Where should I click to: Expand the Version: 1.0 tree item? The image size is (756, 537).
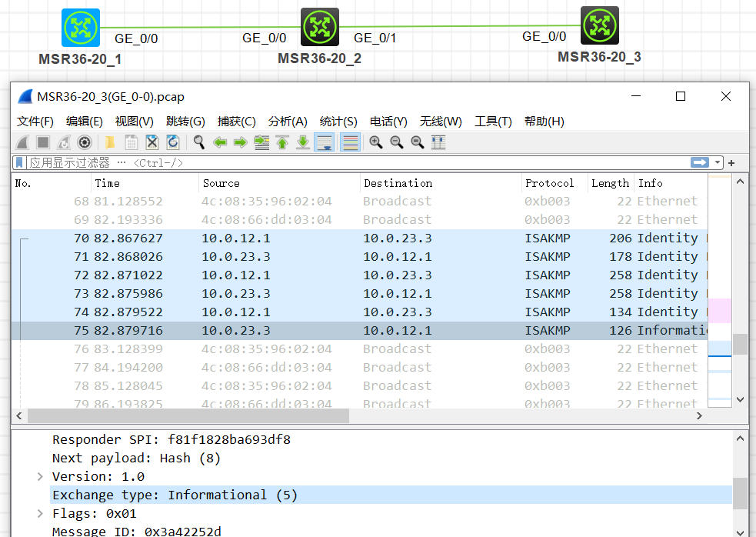(40, 477)
